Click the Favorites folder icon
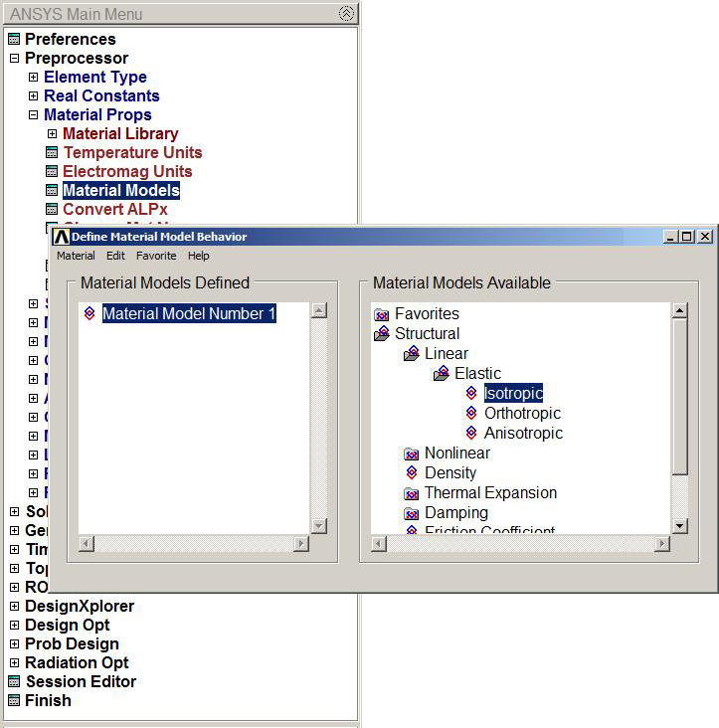The image size is (719, 728). click(x=381, y=314)
